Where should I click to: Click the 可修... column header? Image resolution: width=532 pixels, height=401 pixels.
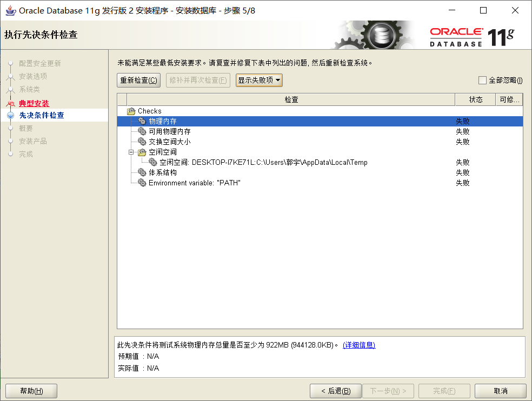[509, 99]
